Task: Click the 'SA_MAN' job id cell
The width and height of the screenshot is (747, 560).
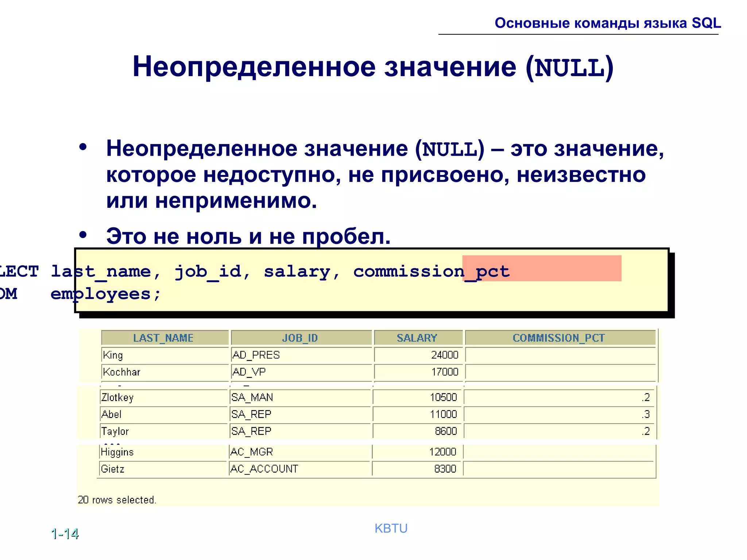Action: (300, 397)
